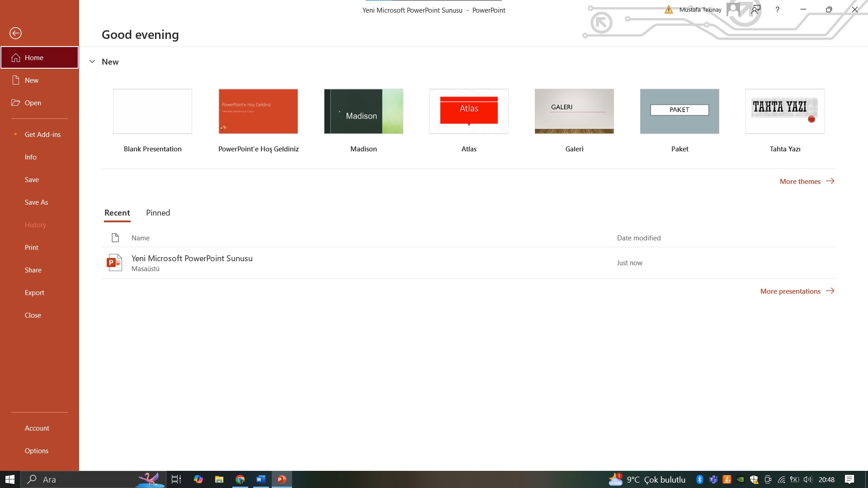Choose the PowerPoint'e Hoş Geldiniz template

pyautogui.click(x=258, y=111)
